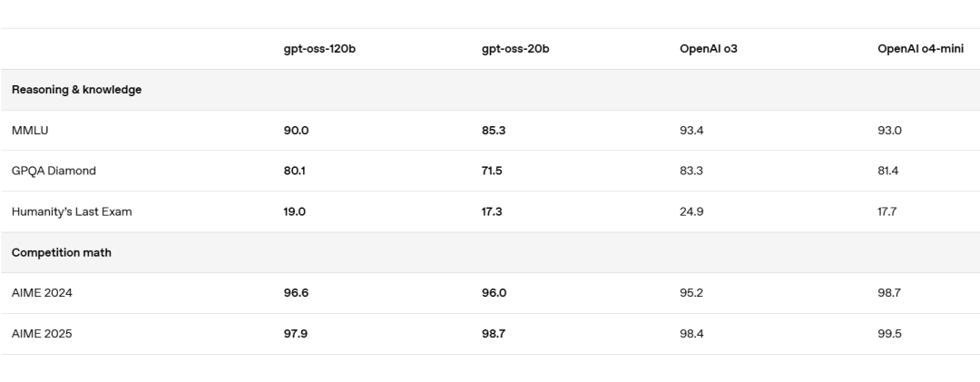Click the 93.4 MMLU score for o3
Image resolution: width=980 pixels, height=382 pixels.
point(691,131)
